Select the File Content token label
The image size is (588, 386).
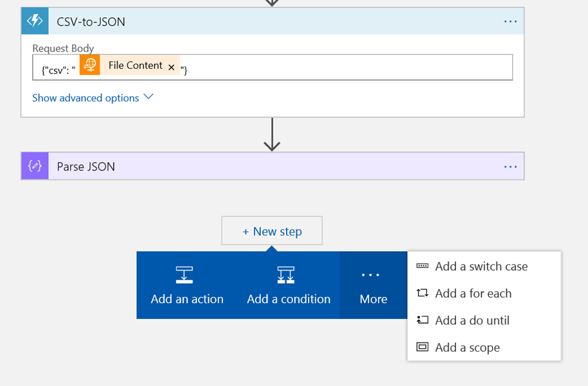coord(135,65)
